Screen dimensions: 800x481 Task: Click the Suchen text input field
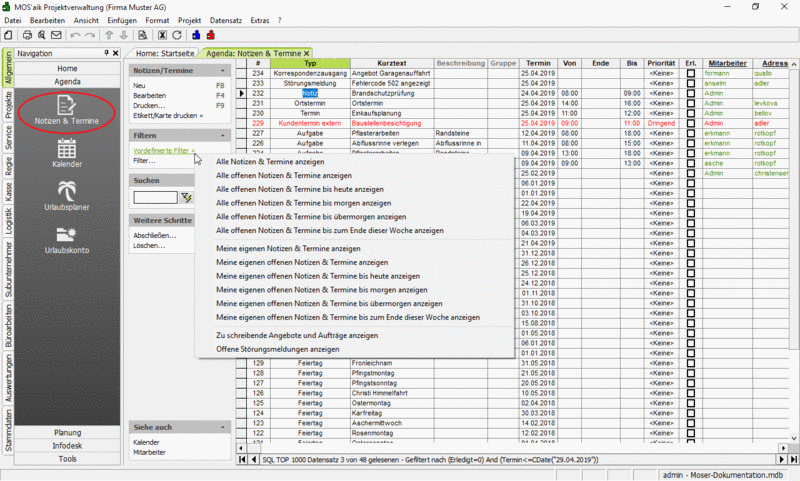pyautogui.click(x=156, y=197)
